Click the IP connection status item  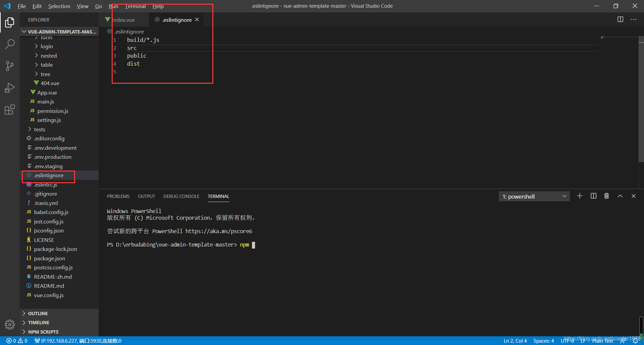[x=78, y=341]
